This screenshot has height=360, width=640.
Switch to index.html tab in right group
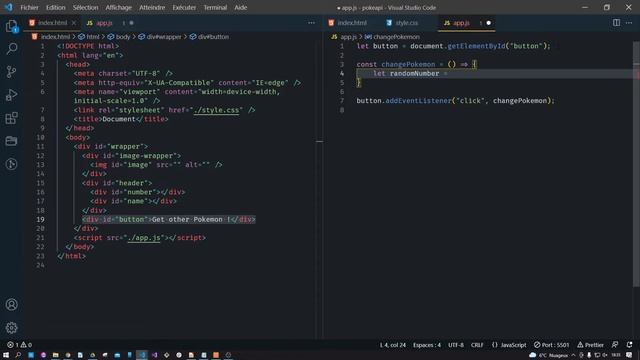coord(352,23)
